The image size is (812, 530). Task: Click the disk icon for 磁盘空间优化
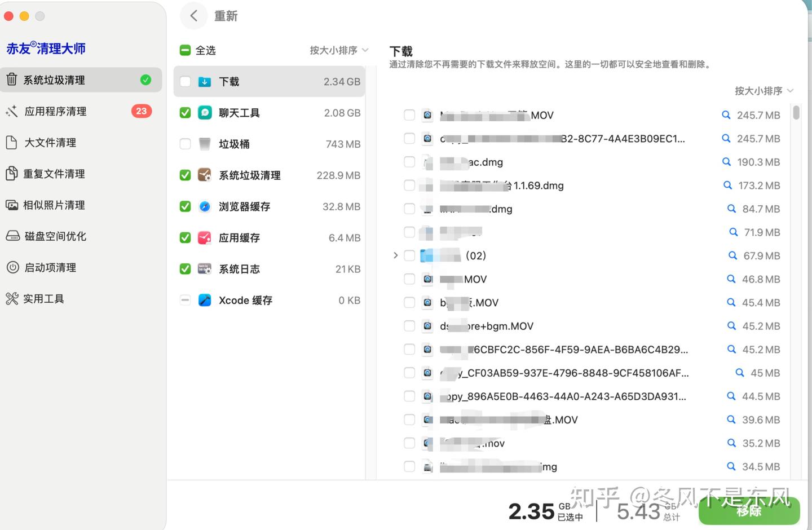12,236
